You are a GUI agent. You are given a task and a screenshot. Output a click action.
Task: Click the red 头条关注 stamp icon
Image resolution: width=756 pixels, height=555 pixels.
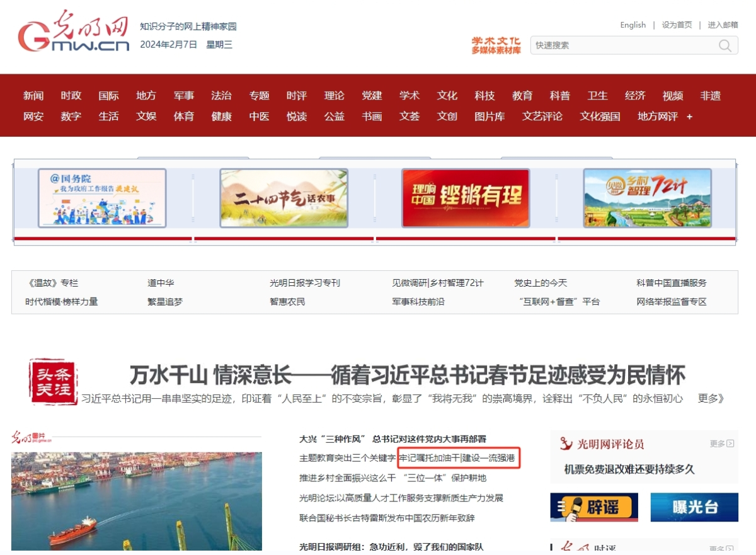(x=54, y=381)
